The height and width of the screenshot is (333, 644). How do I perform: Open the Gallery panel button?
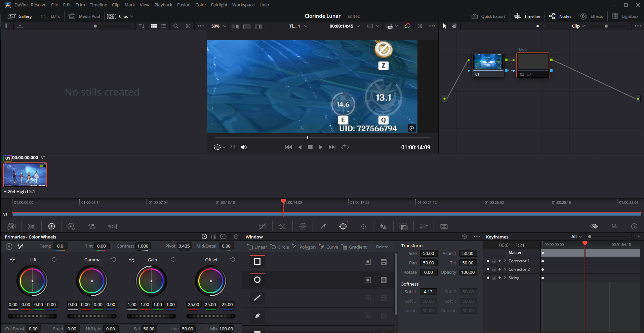[20, 16]
